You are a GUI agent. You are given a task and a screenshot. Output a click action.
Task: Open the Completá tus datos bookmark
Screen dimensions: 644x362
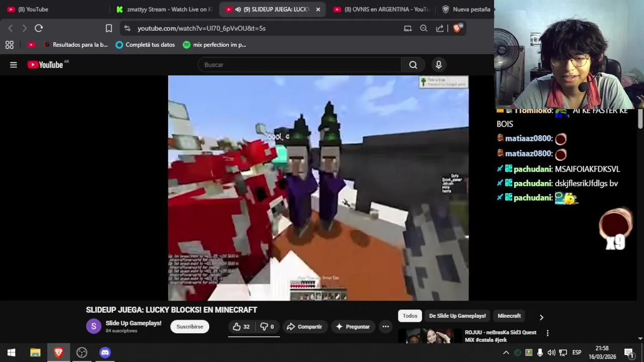[145, 45]
